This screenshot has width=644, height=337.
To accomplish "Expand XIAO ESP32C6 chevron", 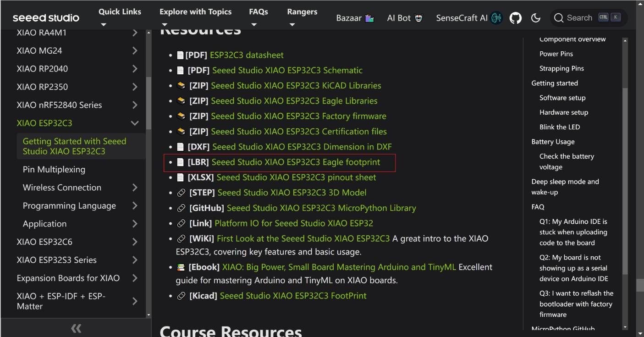I will click(135, 242).
